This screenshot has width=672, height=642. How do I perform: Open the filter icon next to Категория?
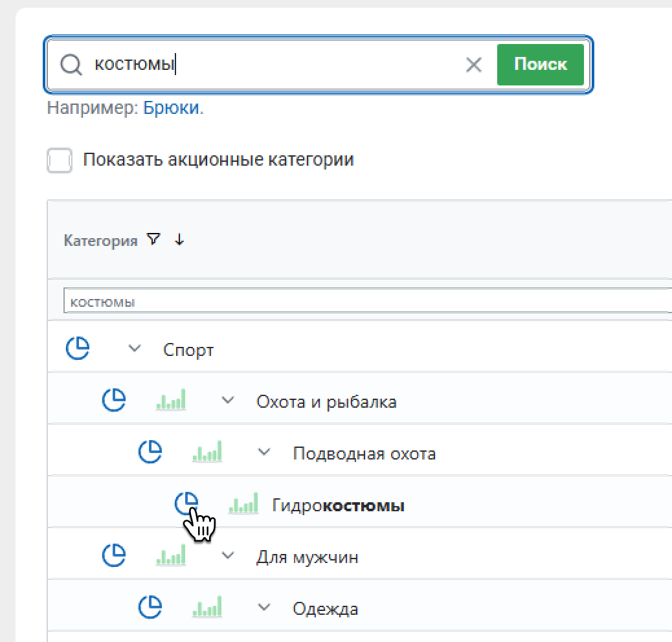[x=153, y=239]
